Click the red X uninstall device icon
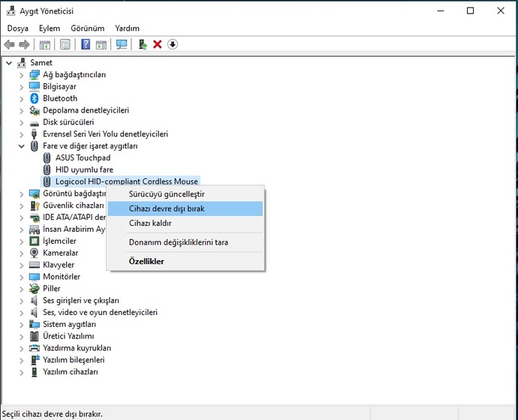 pyautogui.click(x=157, y=44)
